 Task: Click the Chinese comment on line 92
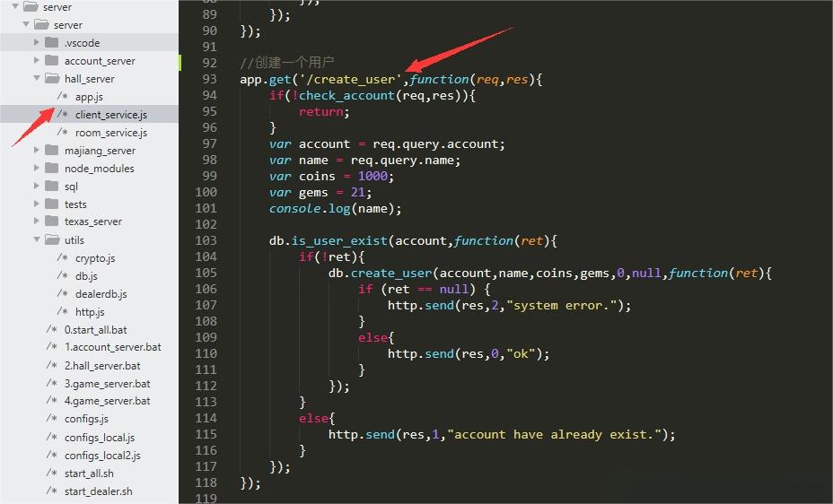pyautogui.click(x=287, y=63)
